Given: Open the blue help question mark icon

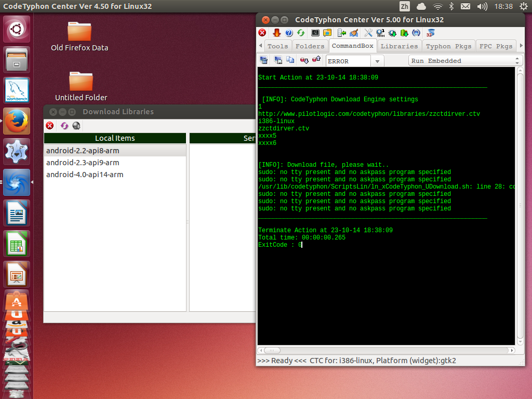Looking at the screenshot, I should pos(289,33).
